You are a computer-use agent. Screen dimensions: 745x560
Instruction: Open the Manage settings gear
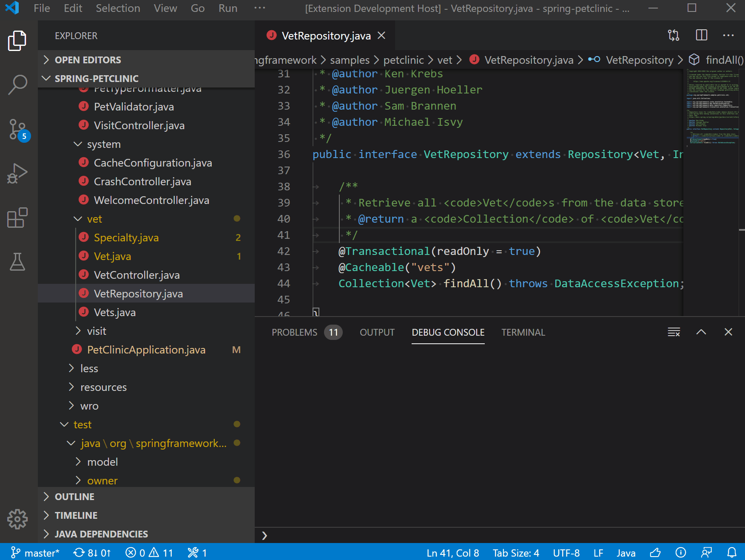pyautogui.click(x=17, y=519)
